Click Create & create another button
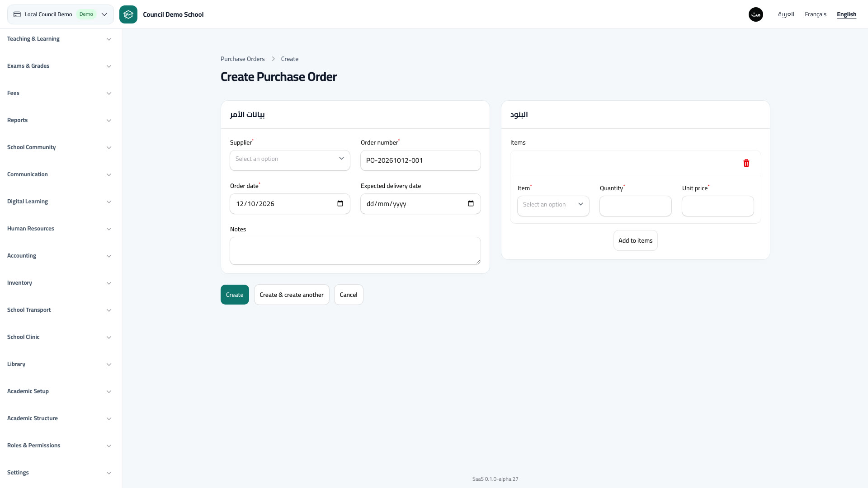 pos(292,295)
